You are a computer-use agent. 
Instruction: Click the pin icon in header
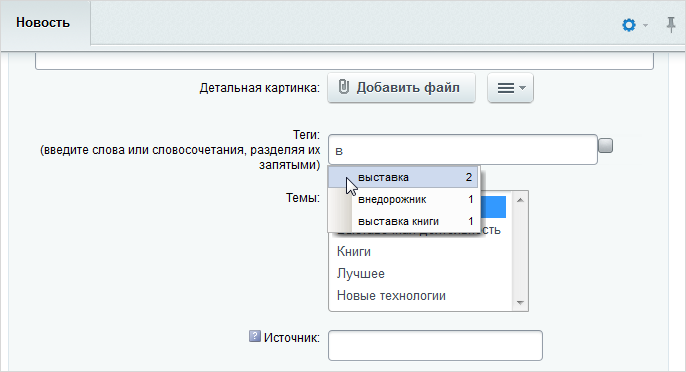coord(671,25)
